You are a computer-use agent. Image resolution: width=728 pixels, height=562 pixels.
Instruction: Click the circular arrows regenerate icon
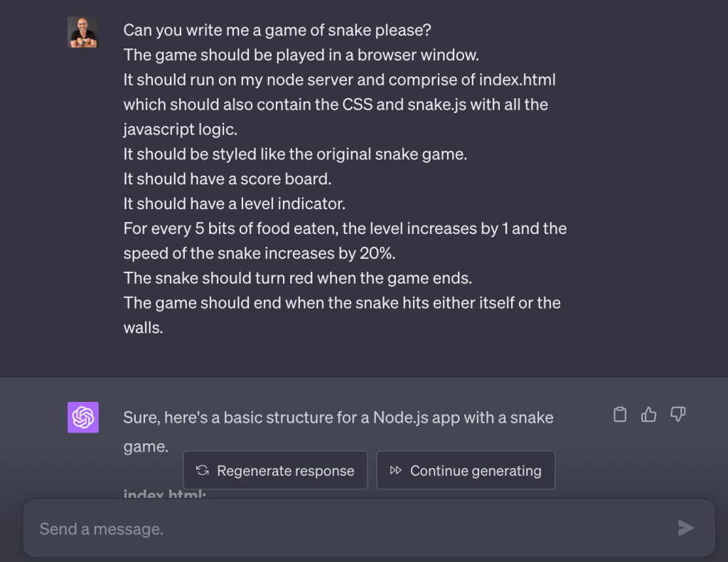pos(202,470)
